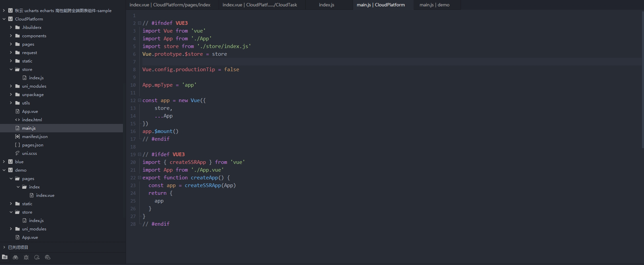Open App.vue in the demo project
The width and height of the screenshot is (644, 265).
[30, 237]
